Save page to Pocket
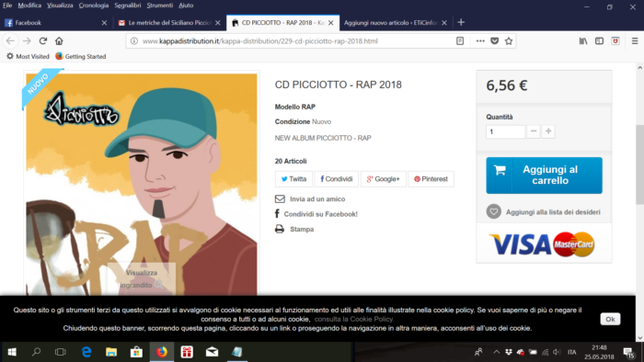The width and height of the screenshot is (644, 362). tap(495, 41)
